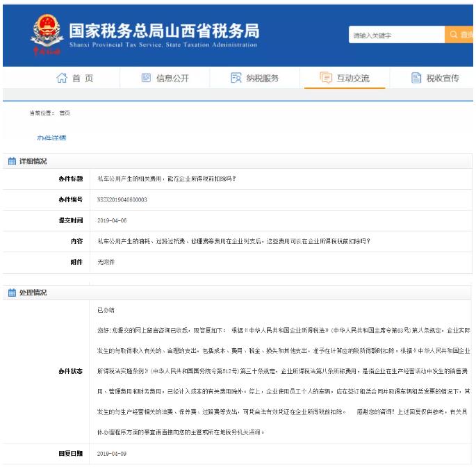Click the 办件标题 row label
This screenshot has height=467, width=476.
[x=71, y=179]
